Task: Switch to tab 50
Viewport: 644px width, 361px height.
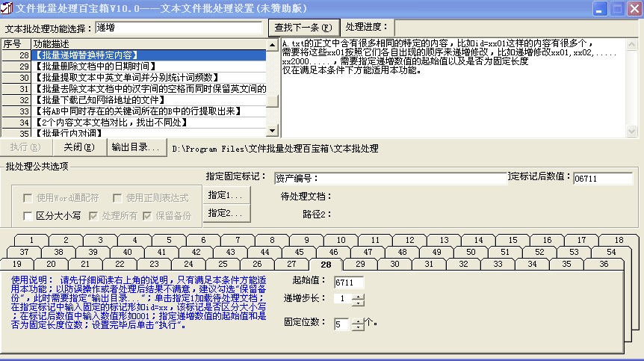Action: [471, 252]
